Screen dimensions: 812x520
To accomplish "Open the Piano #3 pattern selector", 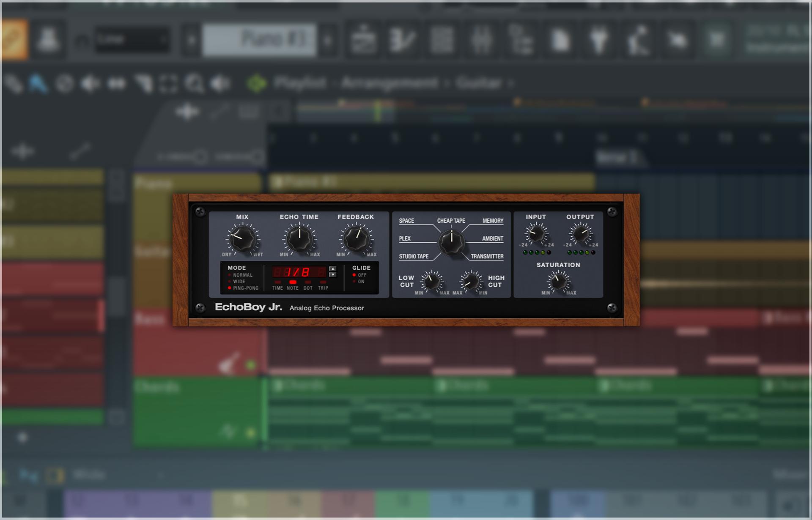I will [x=259, y=40].
